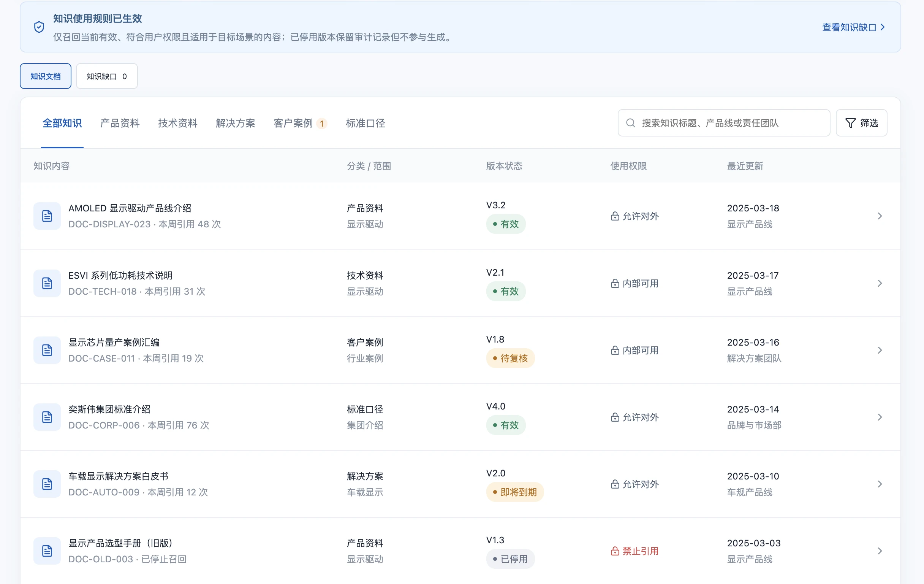Expand AMOLED 显示驱动产品线介绍 row chevron
This screenshot has height=584, width=924.
click(x=880, y=216)
